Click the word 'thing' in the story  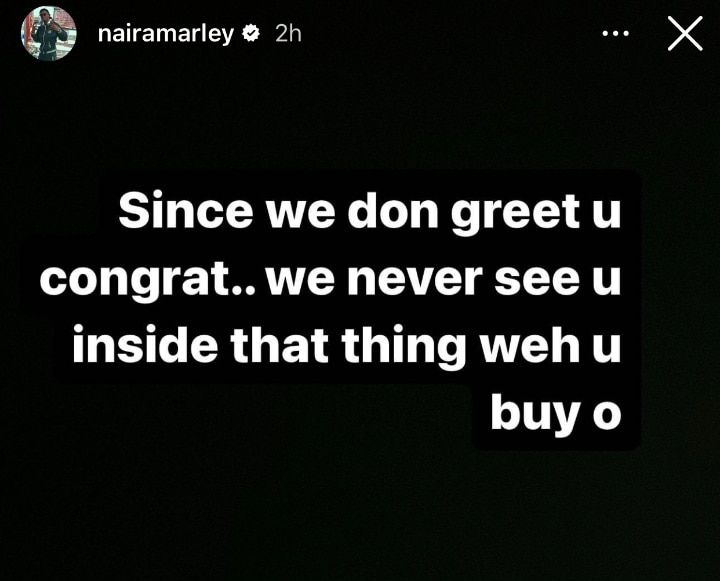pyautogui.click(x=404, y=346)
